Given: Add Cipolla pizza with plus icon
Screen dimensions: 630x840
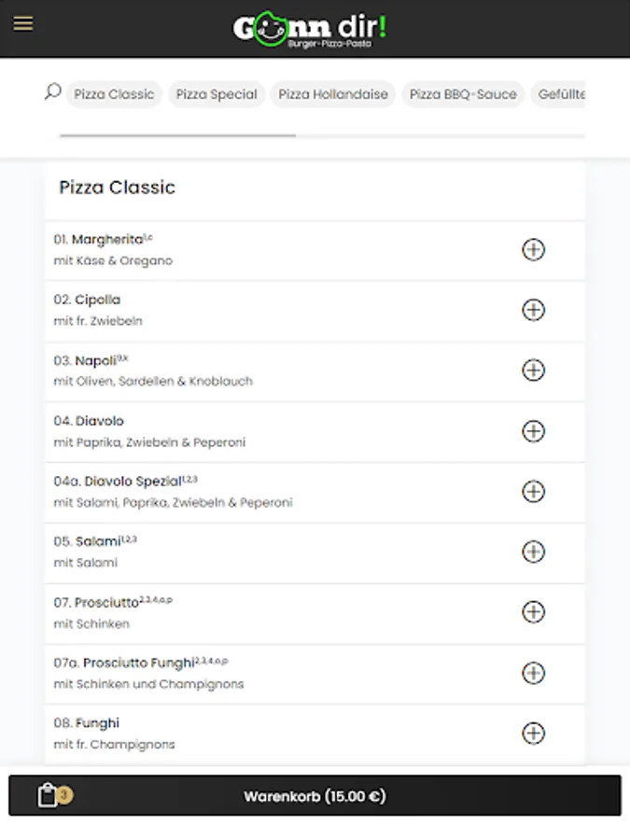Looking at the screenshot, I should pyautogui.click(x=533, y=310).
